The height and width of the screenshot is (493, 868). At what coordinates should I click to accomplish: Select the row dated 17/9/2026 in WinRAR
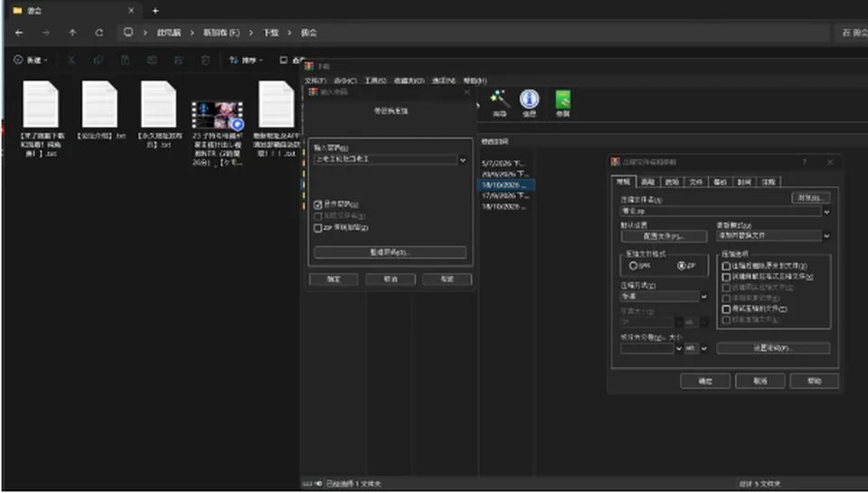[x=505, y=195]
